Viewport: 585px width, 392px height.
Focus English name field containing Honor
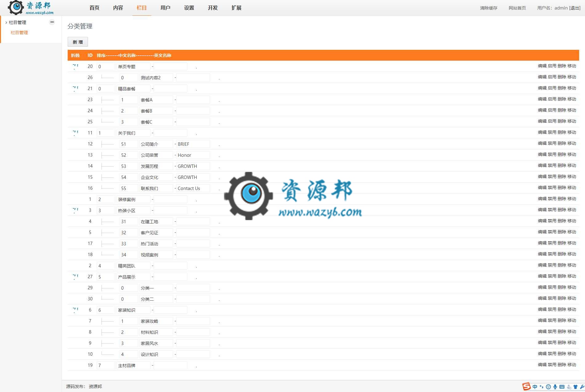coord(193,155)
